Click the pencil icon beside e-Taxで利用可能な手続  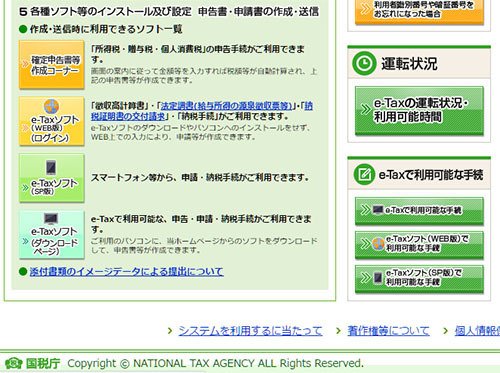click(x=364, y=174)
